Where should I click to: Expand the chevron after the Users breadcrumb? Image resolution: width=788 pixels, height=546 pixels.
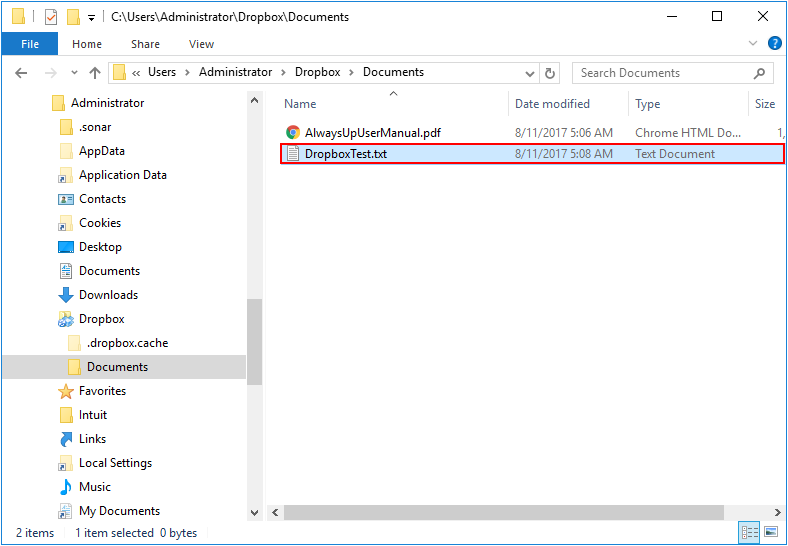pyautogui.click(x=187, y=73)
